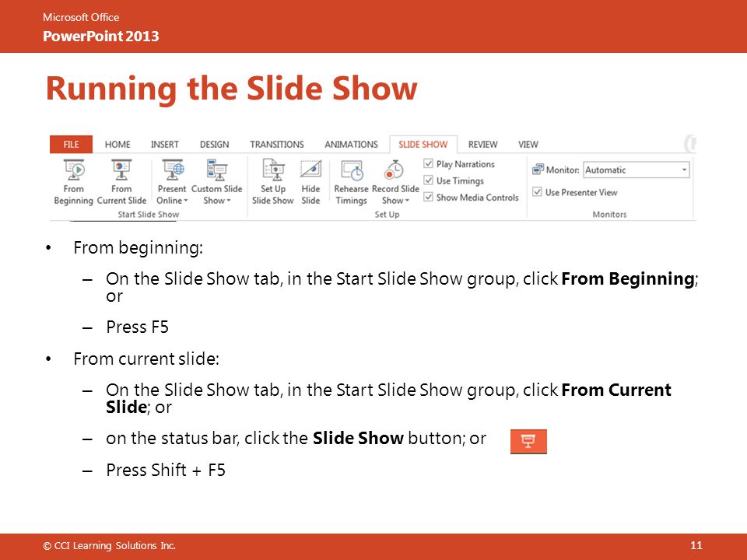747x560 pixels.
Task: Click the 'From beginning:' bullet
Action: click(139, 248)
